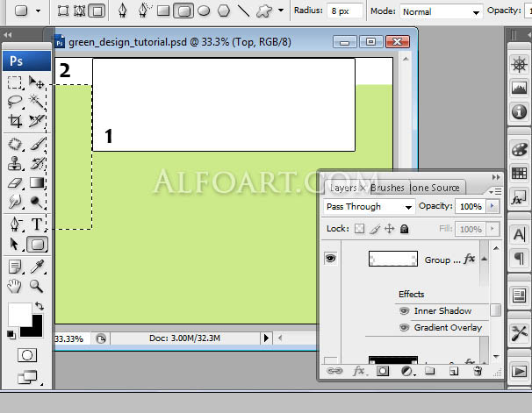
Task: Toggle lock image pixels
Action: pos(375,229)
